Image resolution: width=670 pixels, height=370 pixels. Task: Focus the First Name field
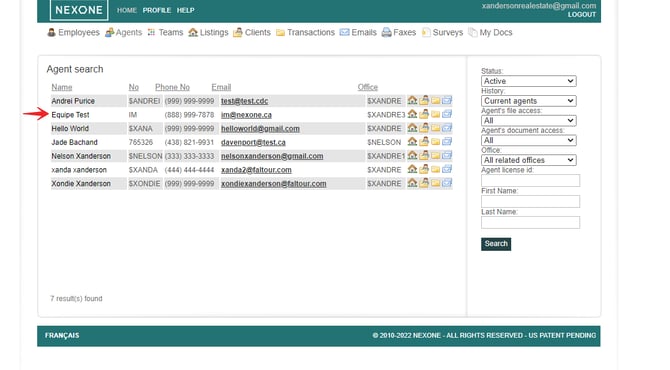(530, 201)
